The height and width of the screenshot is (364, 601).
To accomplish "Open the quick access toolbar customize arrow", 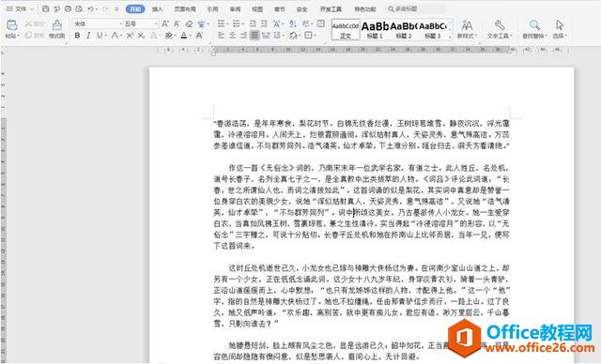I will point(116,8).
